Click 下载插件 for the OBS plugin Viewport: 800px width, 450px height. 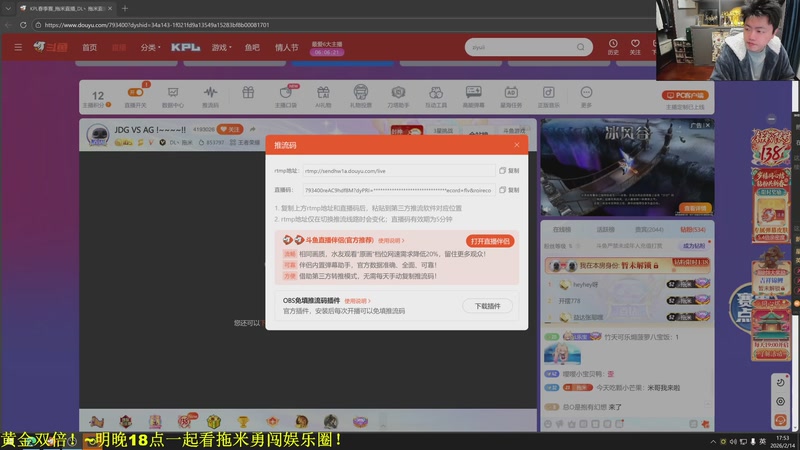coord(487,306)
